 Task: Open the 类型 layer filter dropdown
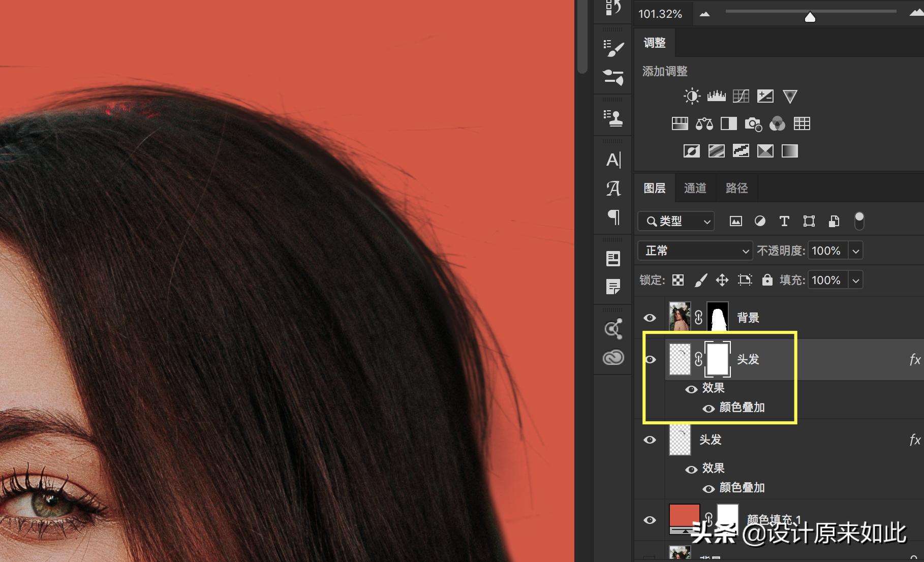point(676,221)
